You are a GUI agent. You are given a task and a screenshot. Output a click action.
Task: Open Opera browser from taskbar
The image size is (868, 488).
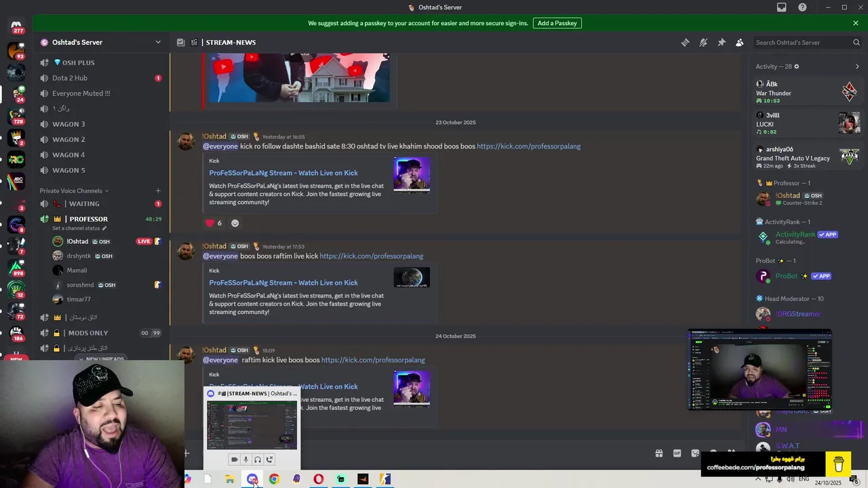point(318,479)
